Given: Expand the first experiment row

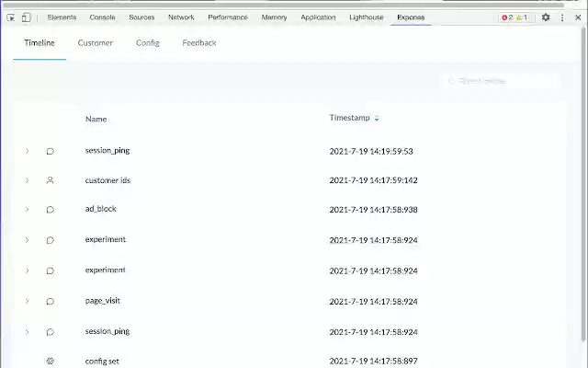Looking at the screenshot, I should point(27,240).
